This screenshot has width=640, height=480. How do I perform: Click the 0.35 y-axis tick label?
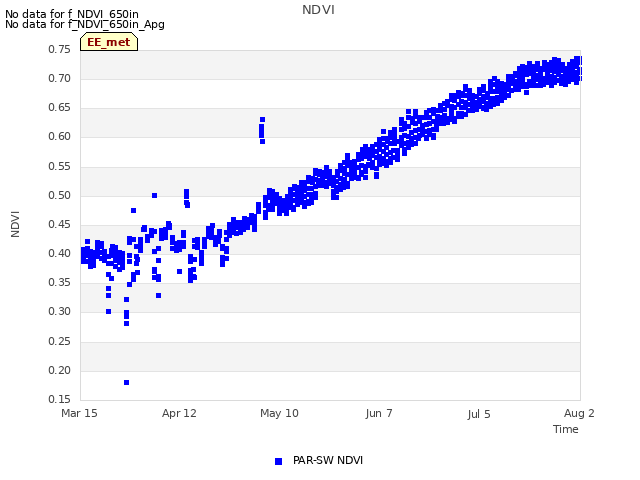click(59, 282)
